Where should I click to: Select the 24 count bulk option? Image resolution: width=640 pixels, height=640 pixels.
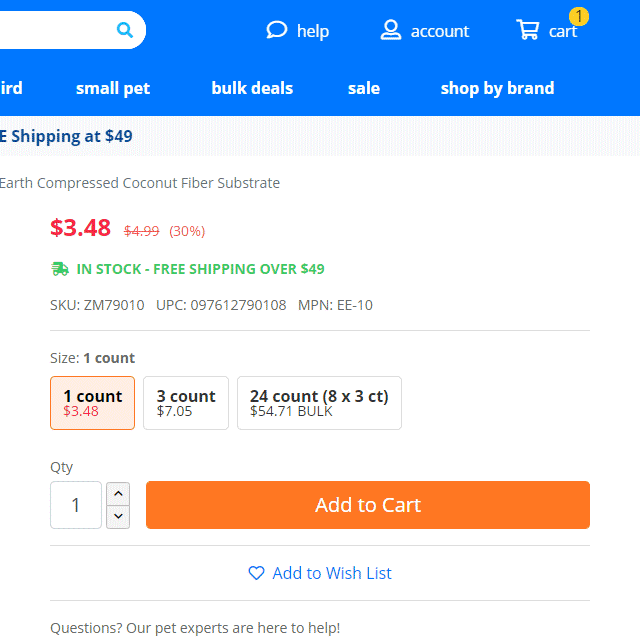click(x=319, y=403)
